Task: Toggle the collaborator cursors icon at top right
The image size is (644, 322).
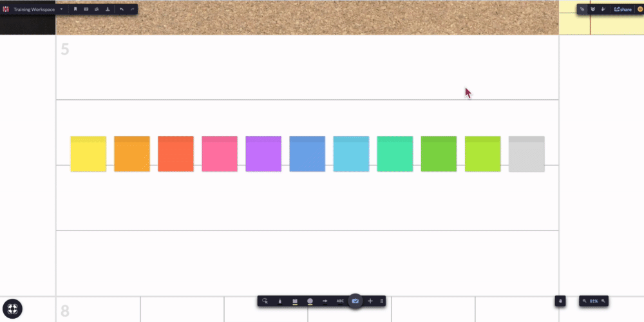Action: (582, 9)
